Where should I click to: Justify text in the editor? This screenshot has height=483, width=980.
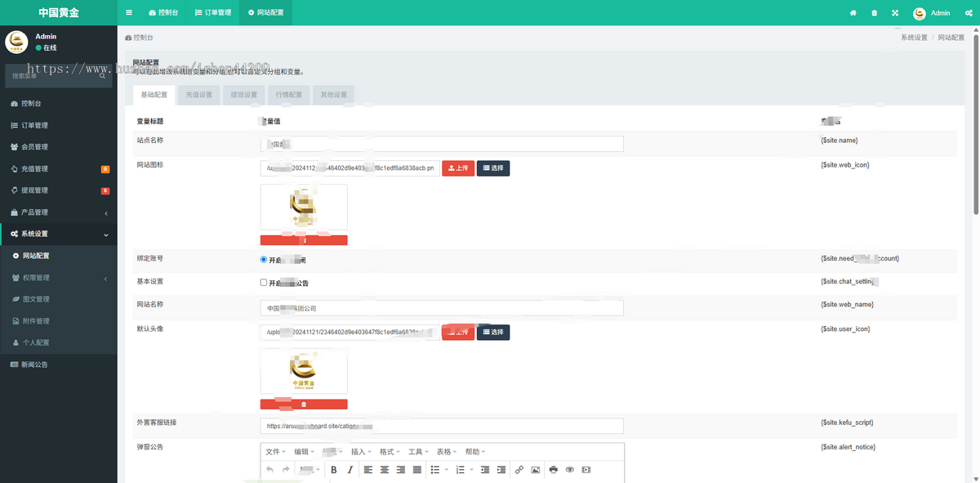pos(417,470)
